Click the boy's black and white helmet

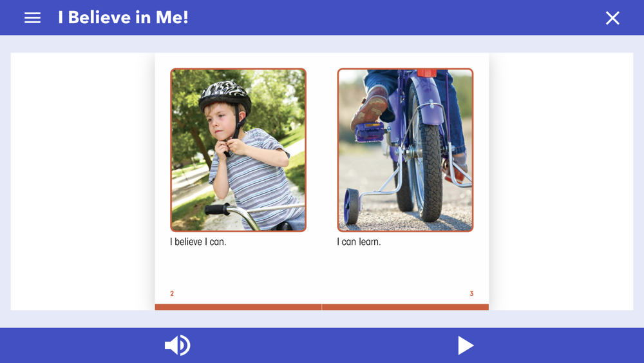click(225, 97)
